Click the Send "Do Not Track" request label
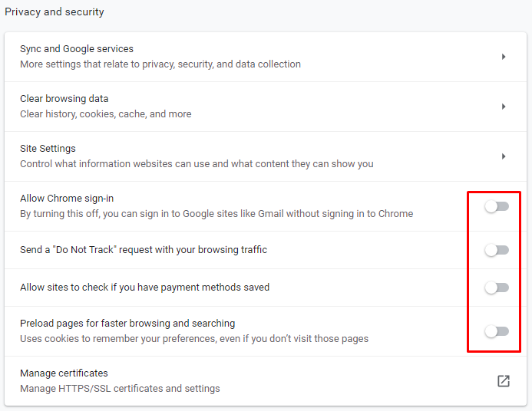 tap(144, 250)
